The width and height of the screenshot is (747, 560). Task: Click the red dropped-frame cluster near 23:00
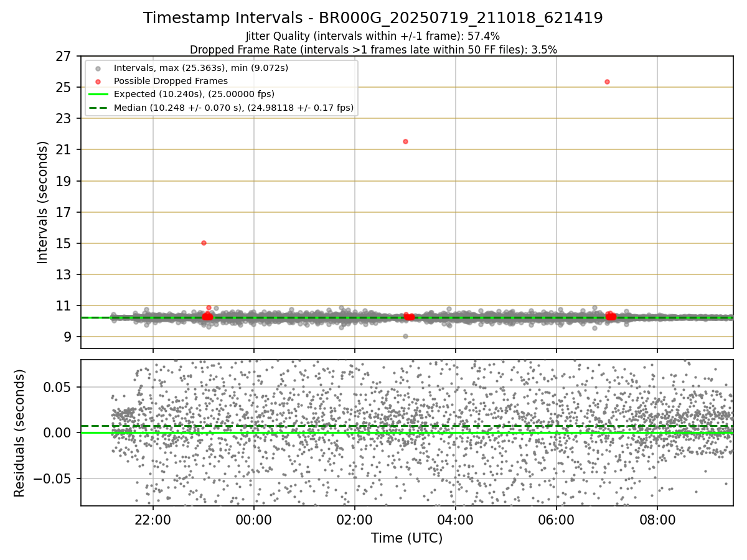[207, 316]
